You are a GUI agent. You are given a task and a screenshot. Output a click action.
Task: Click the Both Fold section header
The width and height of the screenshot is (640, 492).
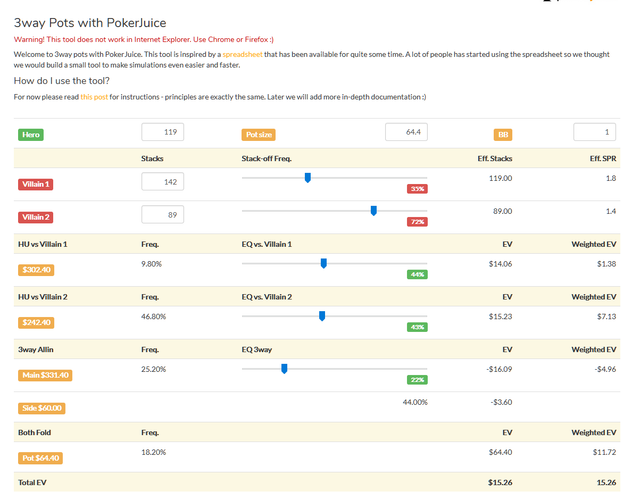[34, 432]
